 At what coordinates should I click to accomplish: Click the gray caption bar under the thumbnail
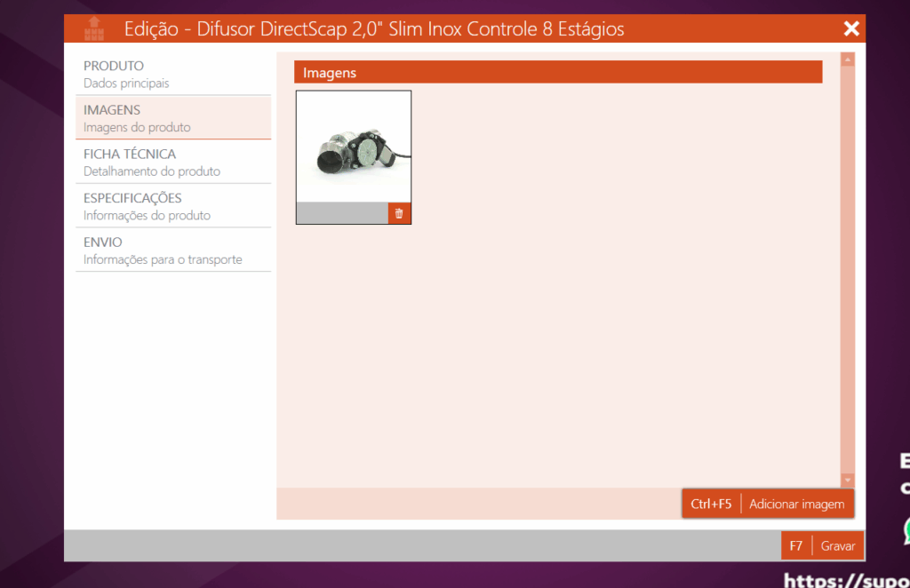pos(342,214)
